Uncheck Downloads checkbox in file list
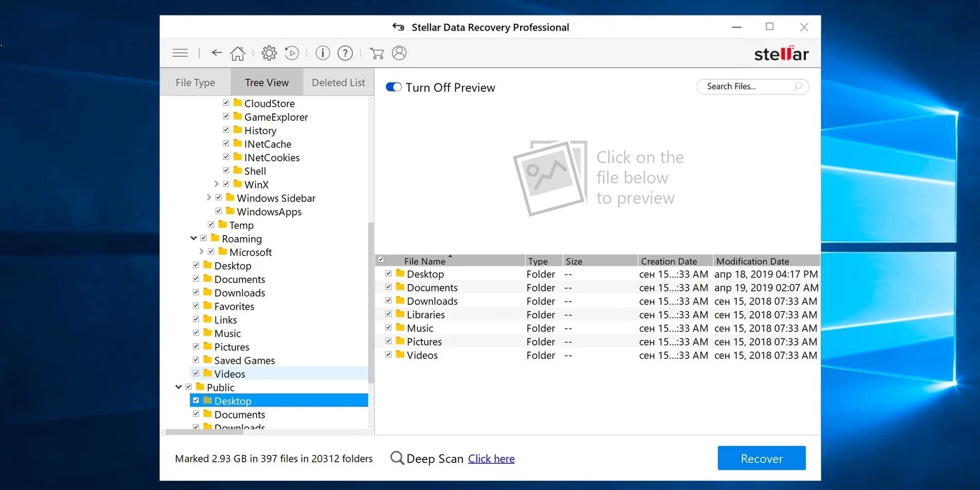The image size is (980, 490). [388, 300]
